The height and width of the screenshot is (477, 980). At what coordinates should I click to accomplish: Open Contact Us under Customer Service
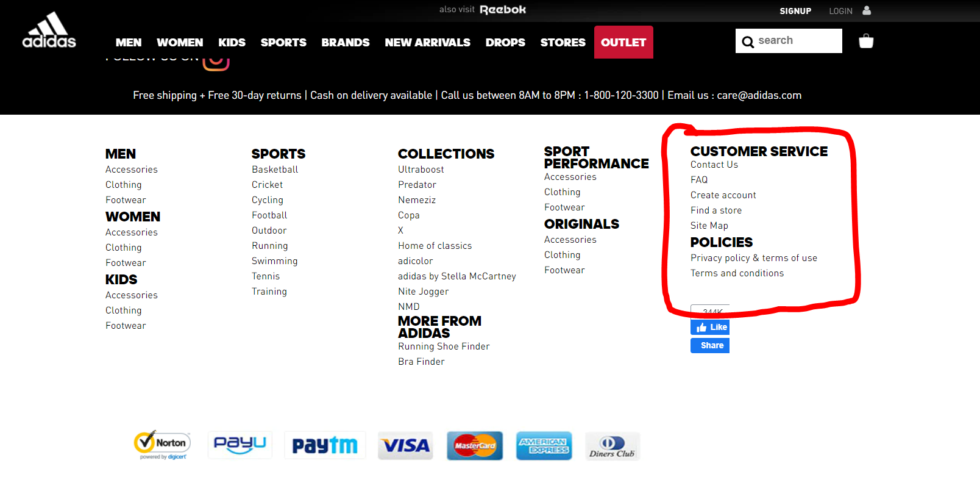pos(714,165)
